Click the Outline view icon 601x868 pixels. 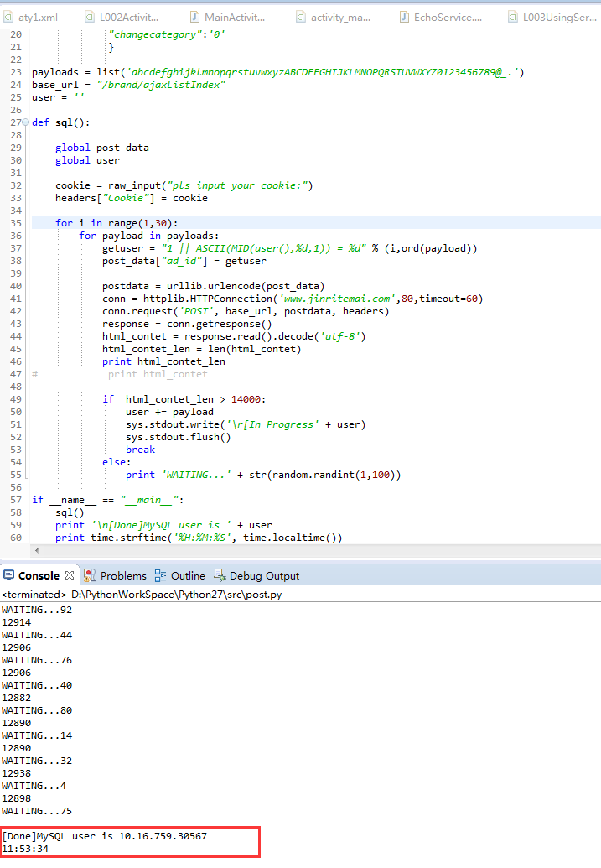click(x=160, y=575)
